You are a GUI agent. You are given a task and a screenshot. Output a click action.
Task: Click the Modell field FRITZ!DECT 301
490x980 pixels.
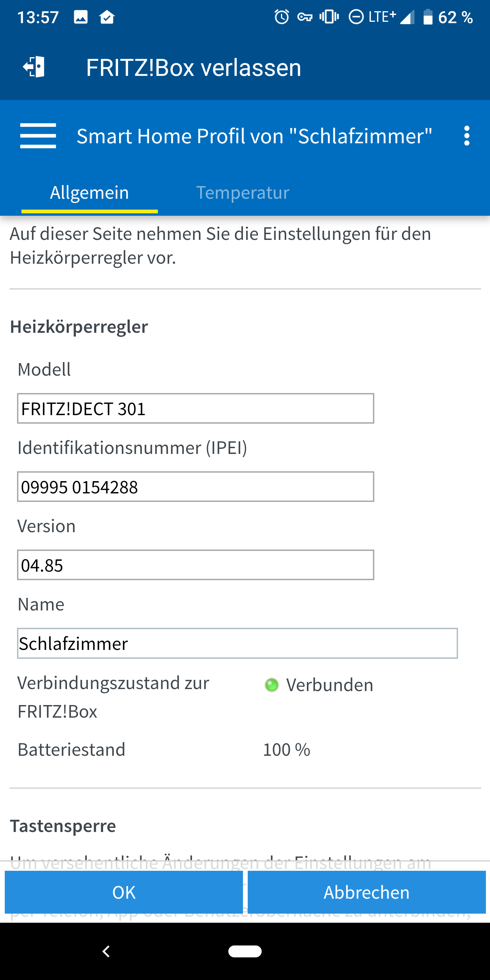pos(195,409)
